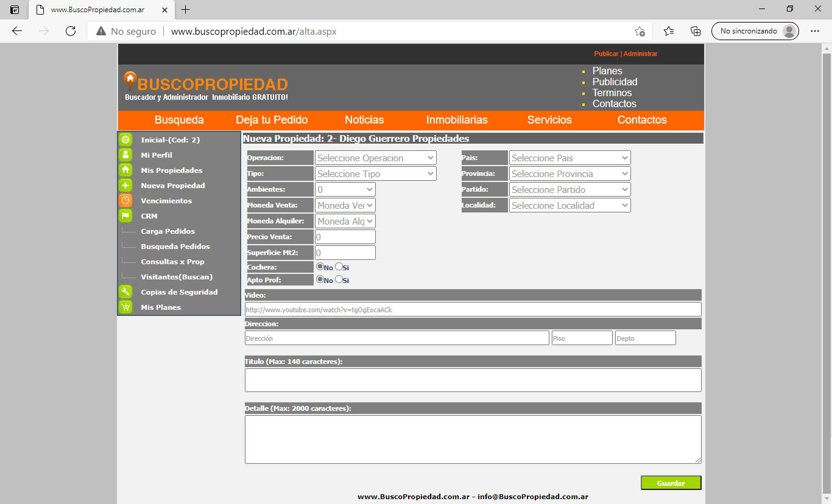This screenshot has width=832, height=504.
Task: Focus the Superficie Mt2 input field
Action: tap(345, 253)
